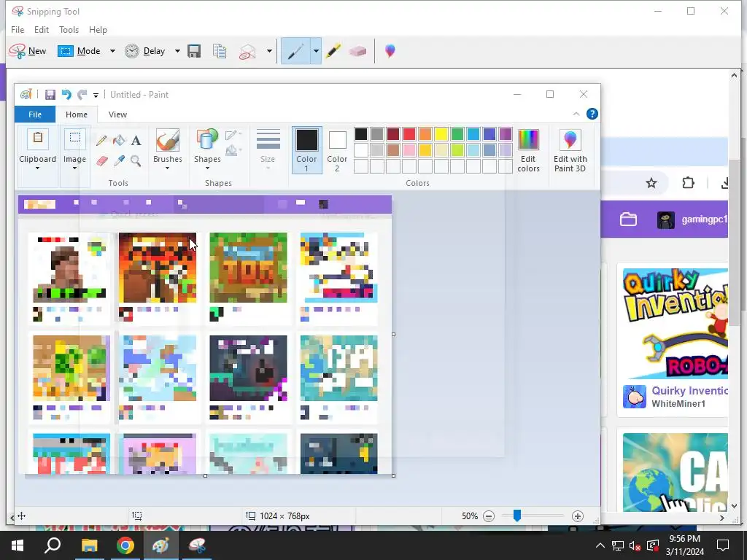Click the Paint 3D balloon icon in Snipping Tool
Image resolution: width=747 pixels, height=560 pixels.
point(390,51)
